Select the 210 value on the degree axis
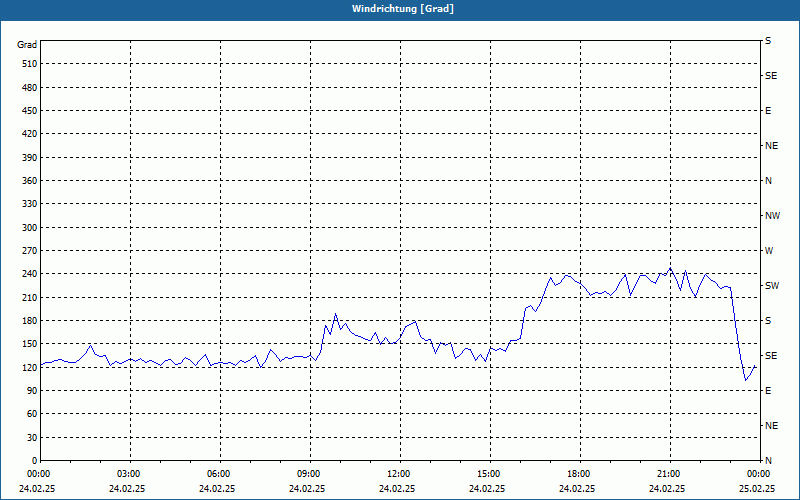This screenshot has height=500, width=800. (30, 297)
